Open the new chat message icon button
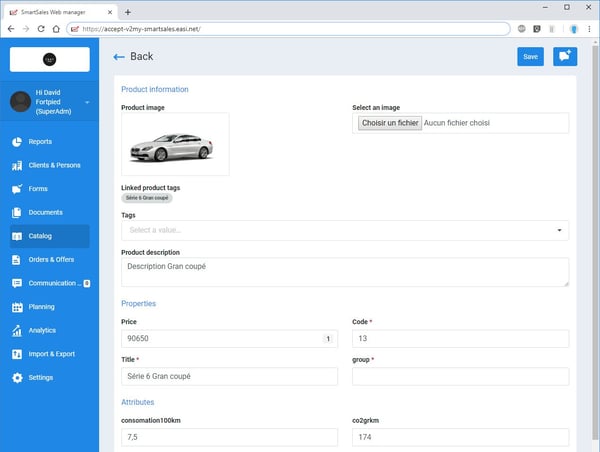Image resolution: width=600 pixels, height=452 pixels. pyautogui.click(x=565, y=57)
